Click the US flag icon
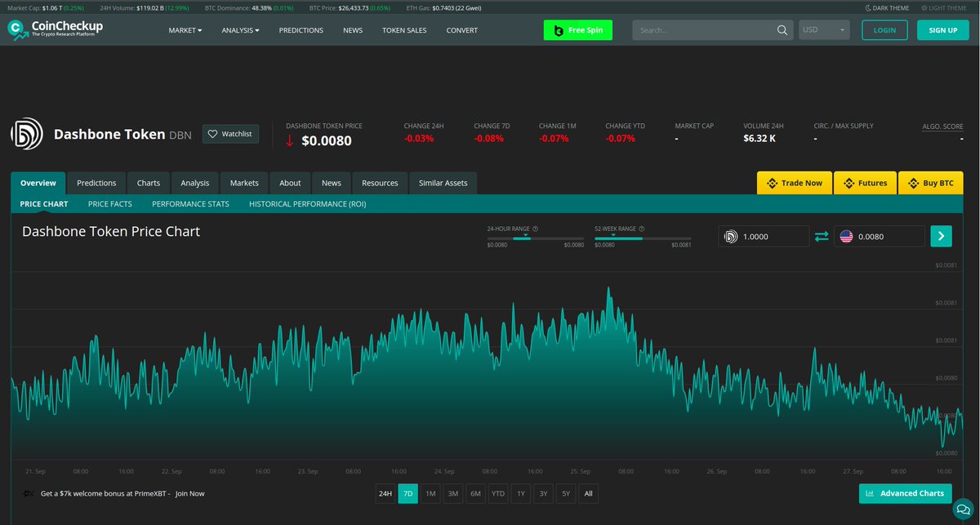 click(846, 237)
